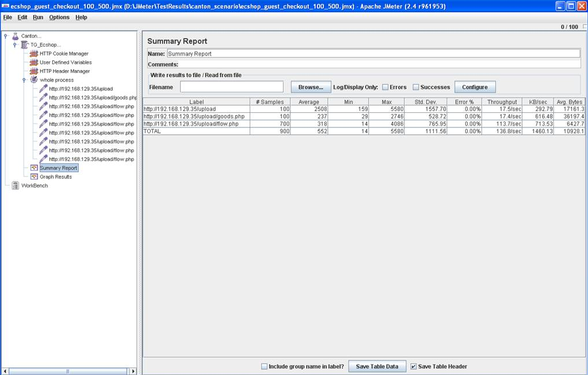Screen dimensions: 588x375
Task: Click the Summary Report listener icon in tree
Action: coord(34,168)
